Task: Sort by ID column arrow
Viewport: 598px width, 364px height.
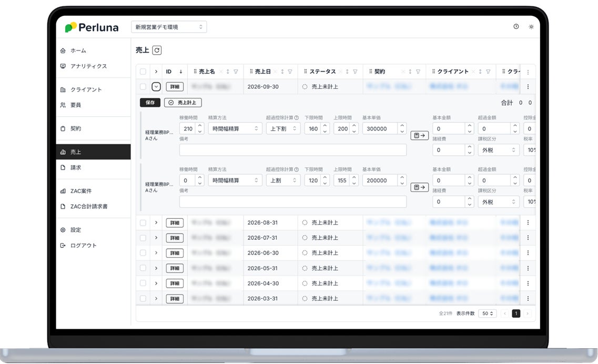Action: [x=181, y=72]
